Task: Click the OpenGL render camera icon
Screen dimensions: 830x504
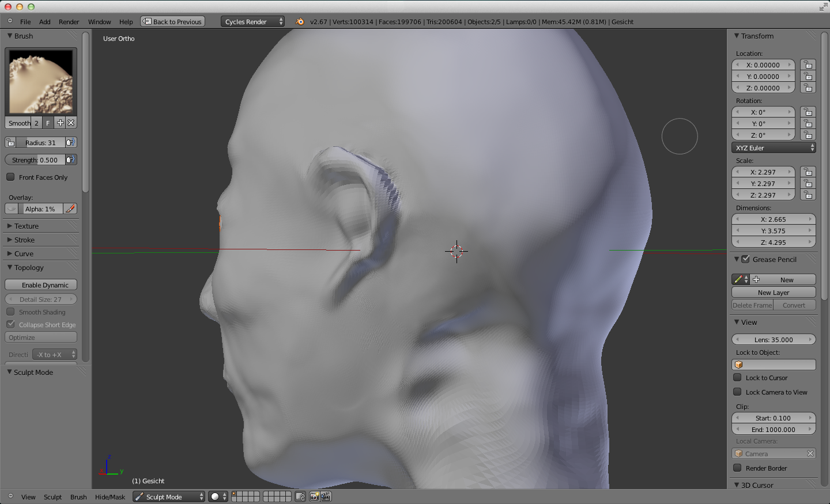Action: point(314,497)
